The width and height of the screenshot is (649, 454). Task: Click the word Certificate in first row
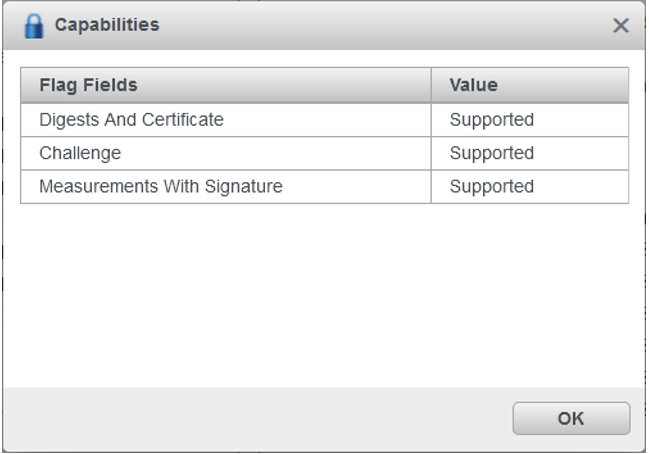pos(182,120)
